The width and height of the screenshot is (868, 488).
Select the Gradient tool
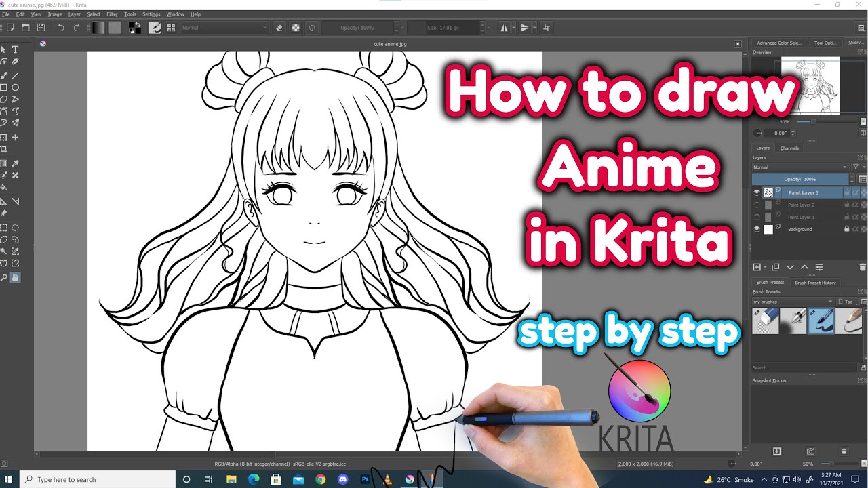tap(4, 163)
